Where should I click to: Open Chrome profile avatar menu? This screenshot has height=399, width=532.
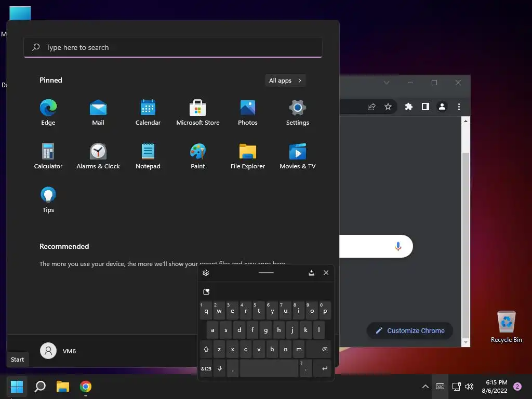(442, 107)
